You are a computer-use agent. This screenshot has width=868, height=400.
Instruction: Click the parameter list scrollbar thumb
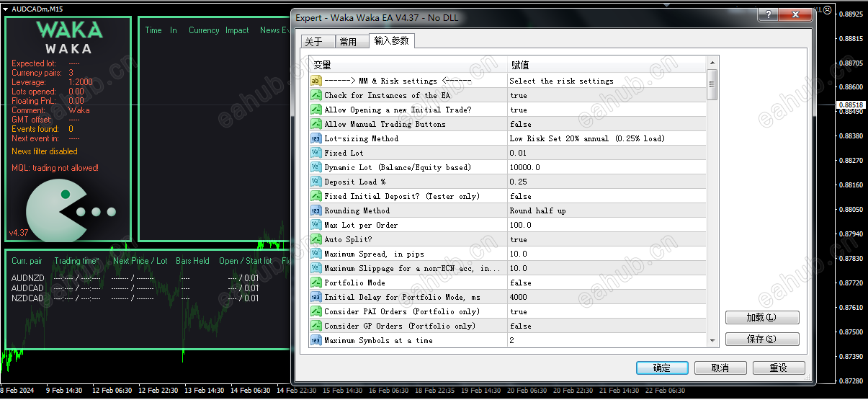[x=712, y=84]
